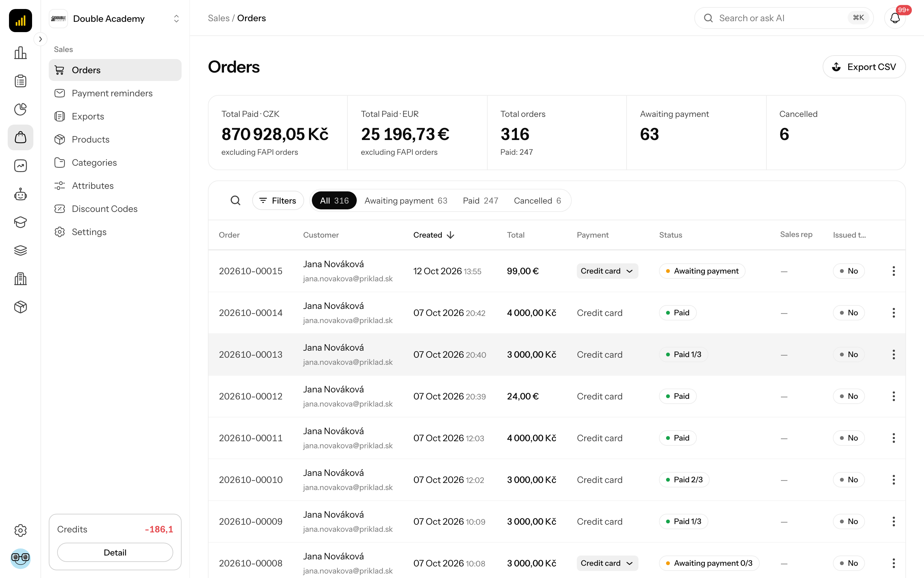924x578 pixels.
Task: Open Attributes in the Sales menu
Action: coord(115,186)
